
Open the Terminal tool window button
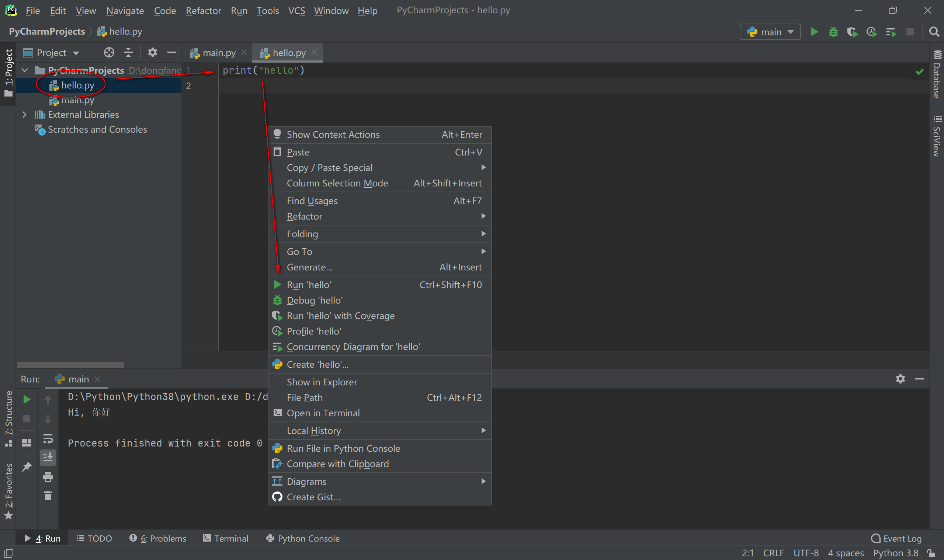pyautogui.click(x=225, y=539)
